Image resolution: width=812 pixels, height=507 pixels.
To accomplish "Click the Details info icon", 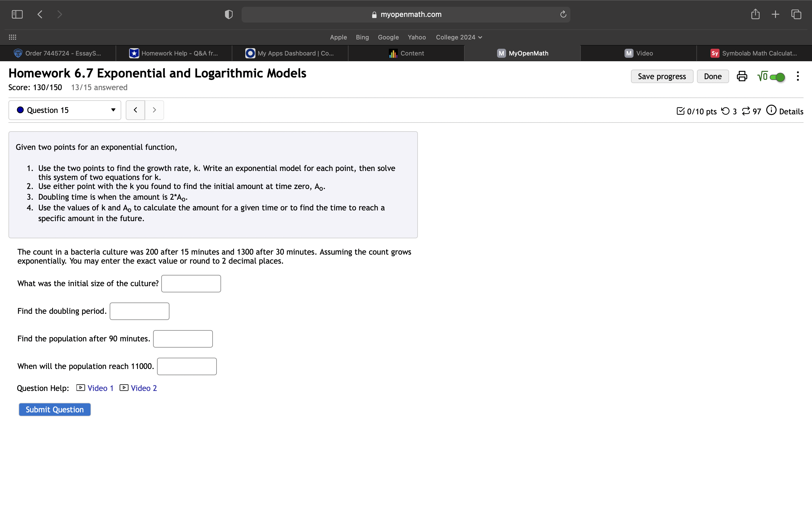I will pyautogui.click(x=771, y=110).
